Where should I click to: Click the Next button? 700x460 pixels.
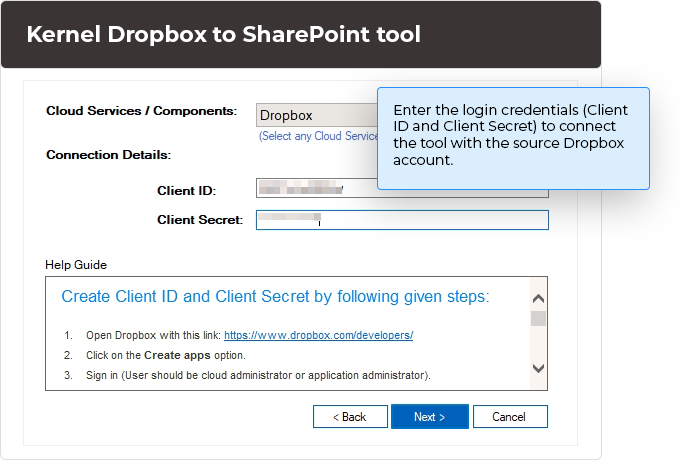430,417
